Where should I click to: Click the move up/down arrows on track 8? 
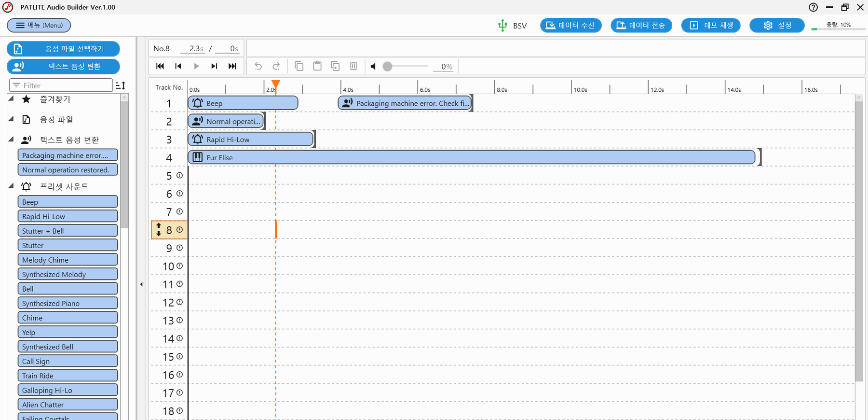coord(159,230)
